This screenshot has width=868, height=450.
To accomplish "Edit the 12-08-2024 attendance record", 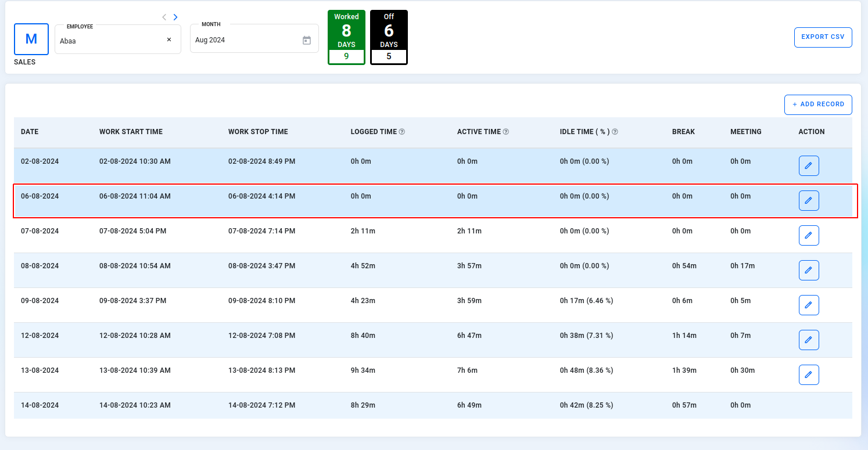I will [809, 340].
